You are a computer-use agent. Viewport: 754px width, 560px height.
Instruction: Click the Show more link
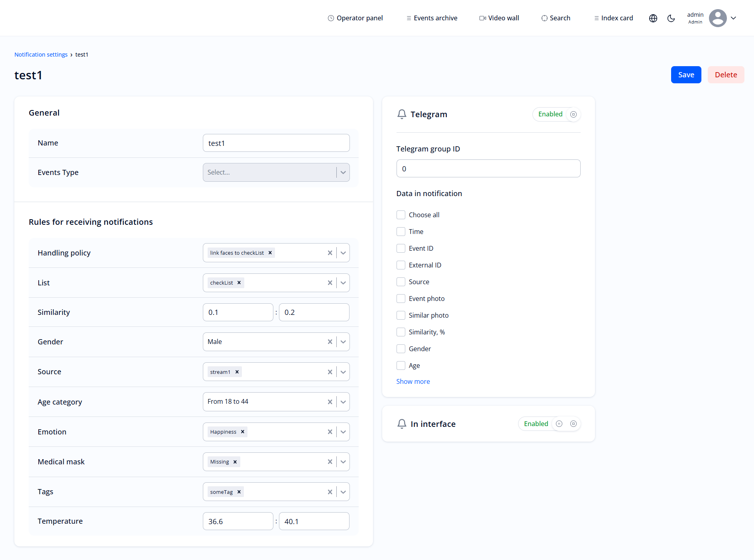(x=413, y=381)
